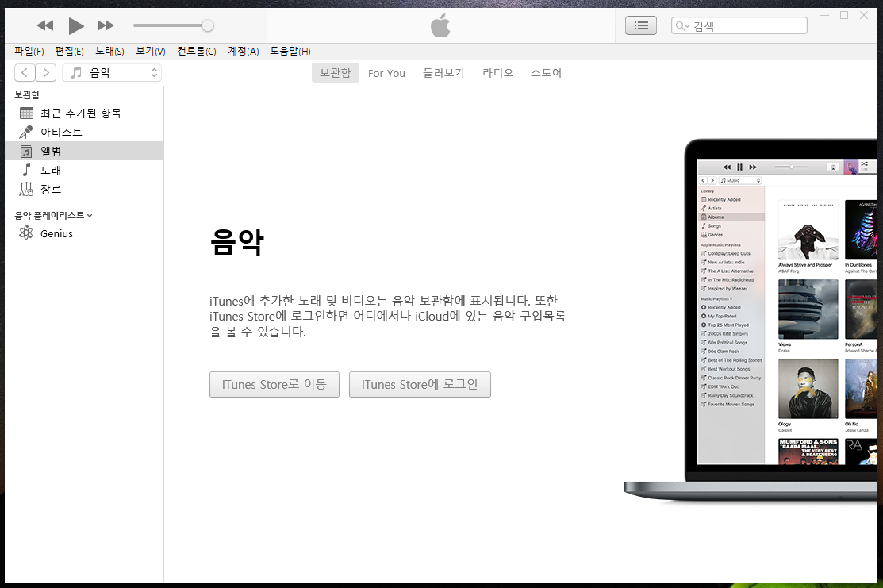Maximize the iTunes window
The height and width of the screenshot is (588, 883).
[844, 15]
